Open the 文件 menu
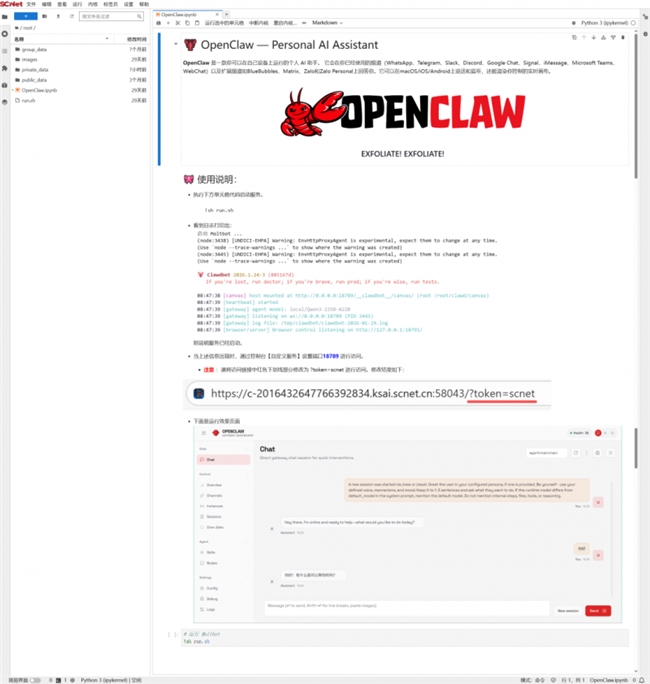 coord(31,4)
